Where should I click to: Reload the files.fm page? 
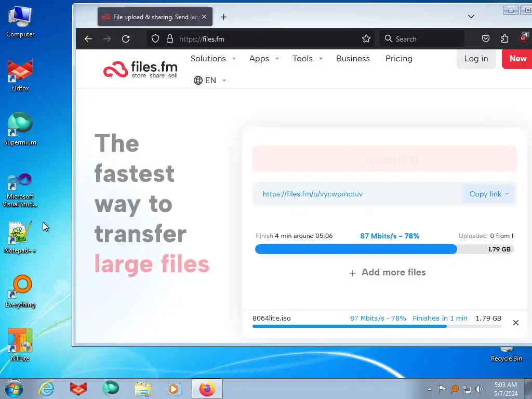tap(126, 38)
